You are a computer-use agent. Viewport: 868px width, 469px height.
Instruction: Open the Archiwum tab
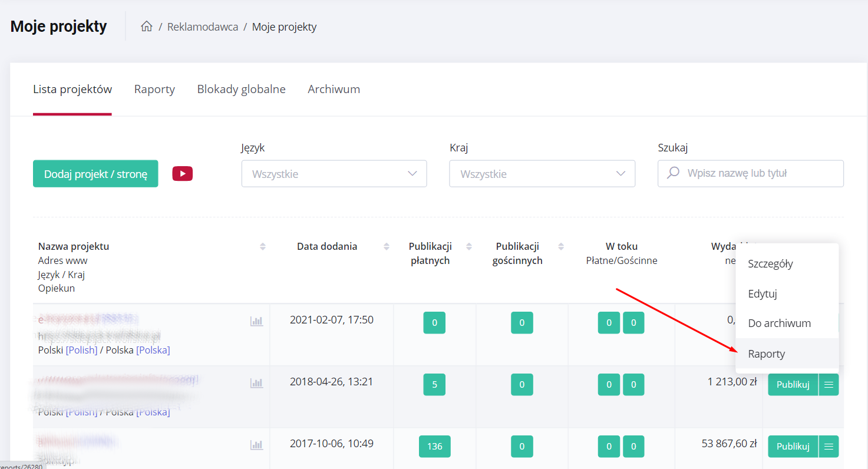click(x=334, y=90)
